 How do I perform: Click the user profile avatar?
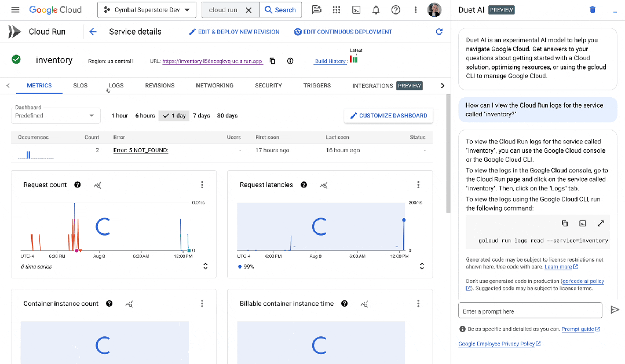434,10
